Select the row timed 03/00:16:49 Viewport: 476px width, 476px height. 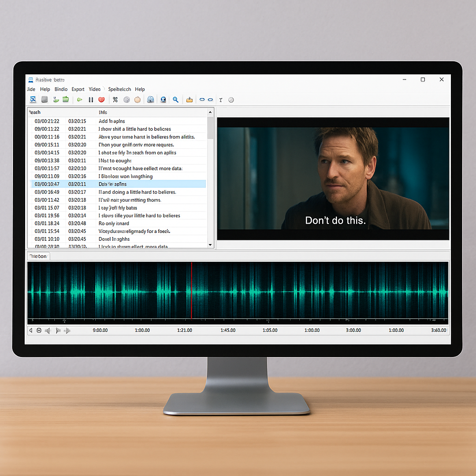pos(119,192)
